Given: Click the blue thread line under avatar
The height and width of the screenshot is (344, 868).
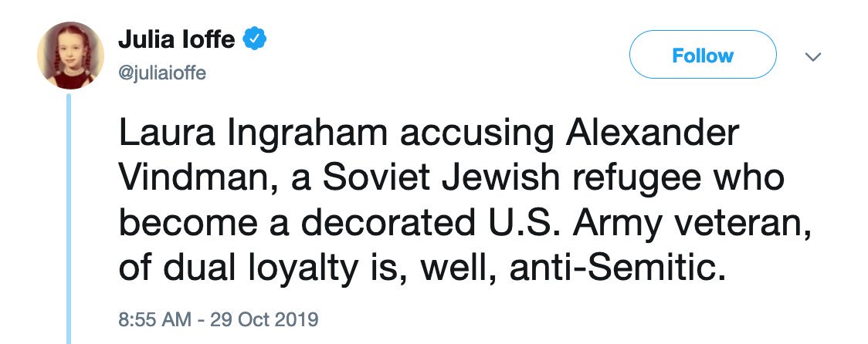Looking at the screenshot, I should click(x=68, y=216).
